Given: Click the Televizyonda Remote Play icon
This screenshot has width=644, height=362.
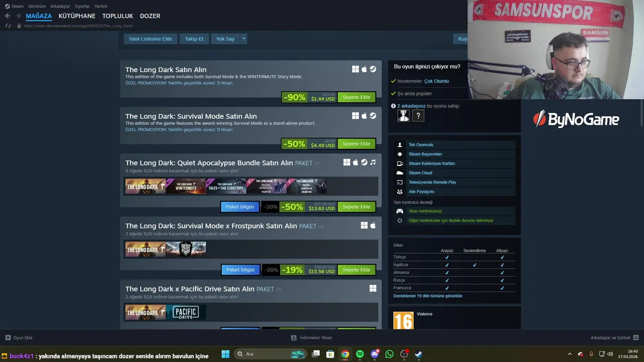Looking at the screenshot, I should 400,182.
